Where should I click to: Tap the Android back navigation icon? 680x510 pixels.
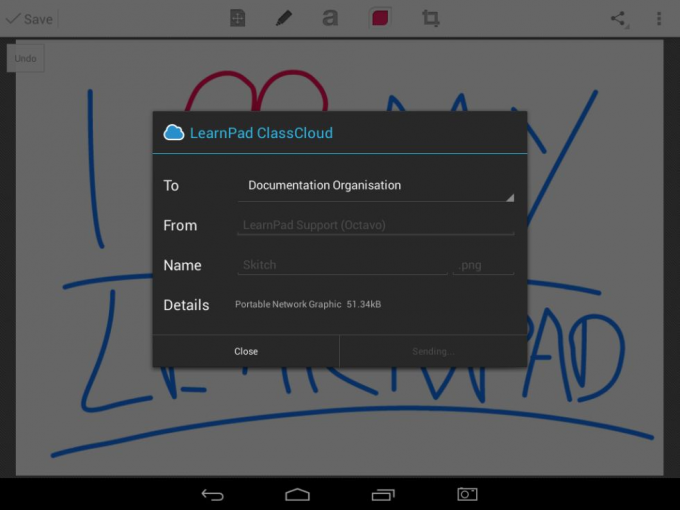coord(212,494)
